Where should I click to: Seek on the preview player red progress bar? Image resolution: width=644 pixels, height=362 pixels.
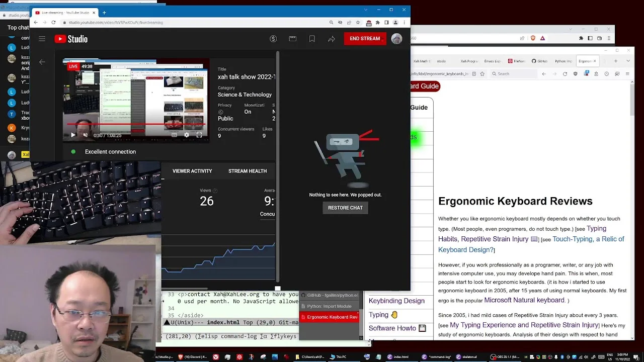pyautogui.click(x=135, y=124)
